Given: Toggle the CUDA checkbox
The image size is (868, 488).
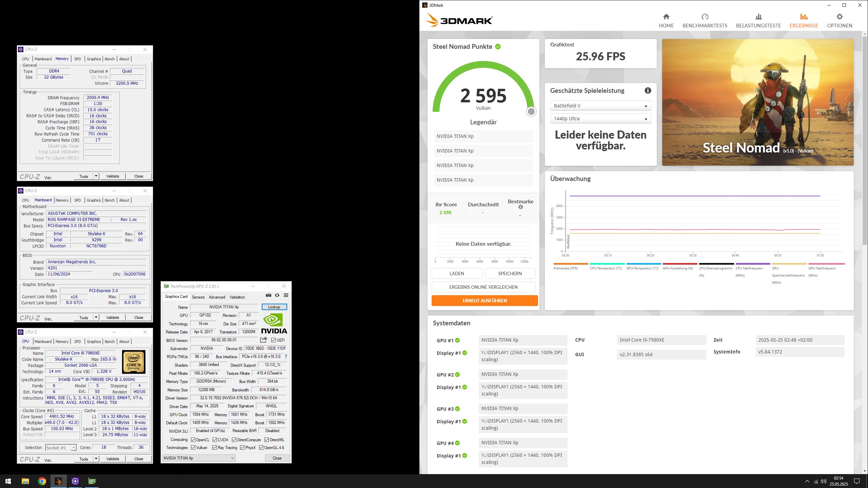Looking at the screenshot, I should (215, 440).
